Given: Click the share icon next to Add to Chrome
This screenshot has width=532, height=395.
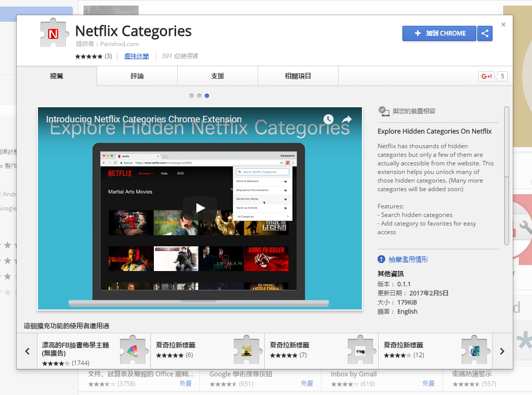Looking at the screenshot, I should click(485, 33).
